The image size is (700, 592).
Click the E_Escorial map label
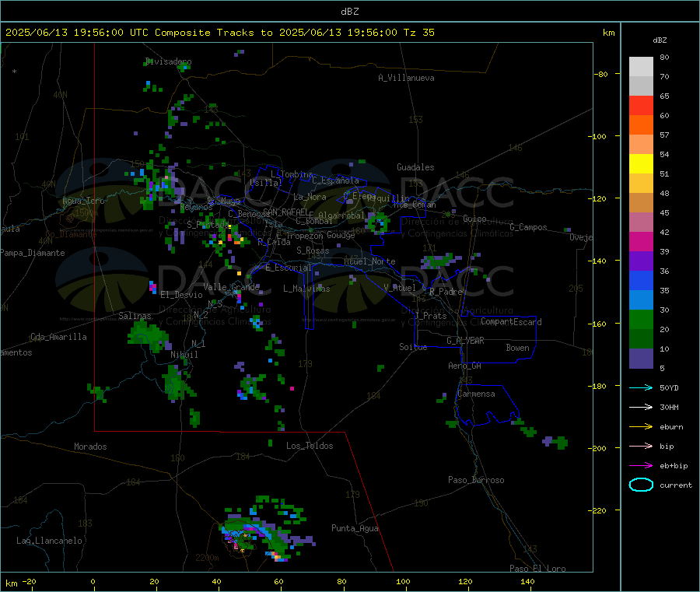(x=289, y=268)
